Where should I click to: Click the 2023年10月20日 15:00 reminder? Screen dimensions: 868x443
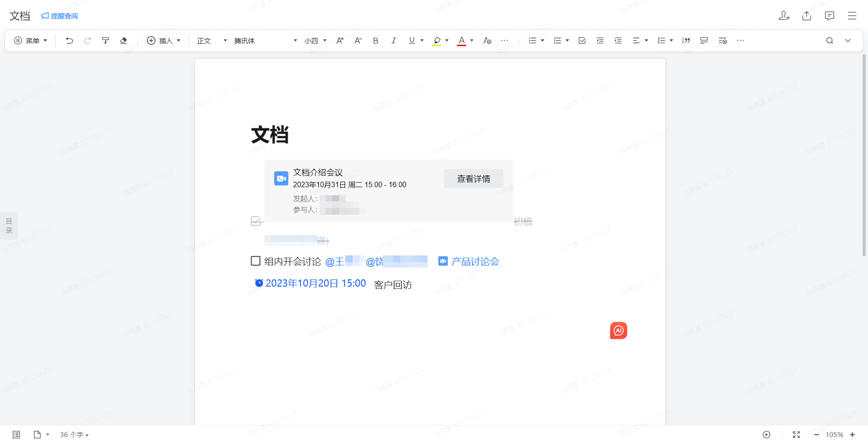(311, 283)
